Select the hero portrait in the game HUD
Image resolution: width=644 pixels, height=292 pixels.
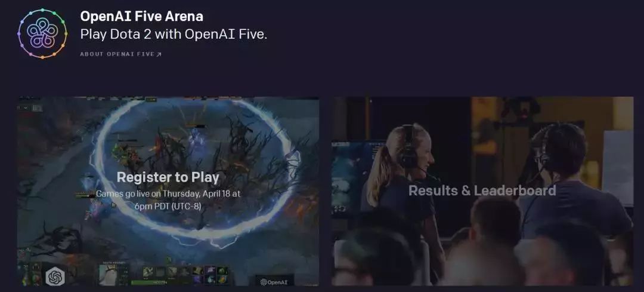[109, 275]
